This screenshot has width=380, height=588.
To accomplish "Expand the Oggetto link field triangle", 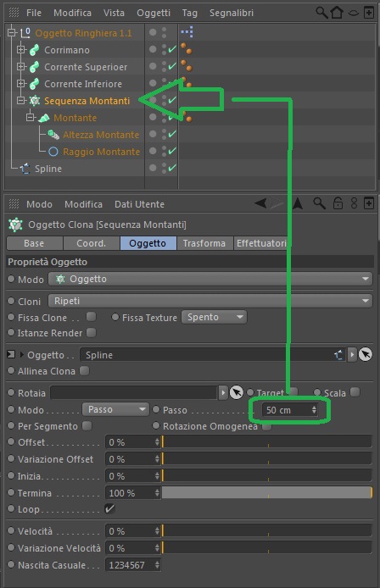I will point(21,354).
